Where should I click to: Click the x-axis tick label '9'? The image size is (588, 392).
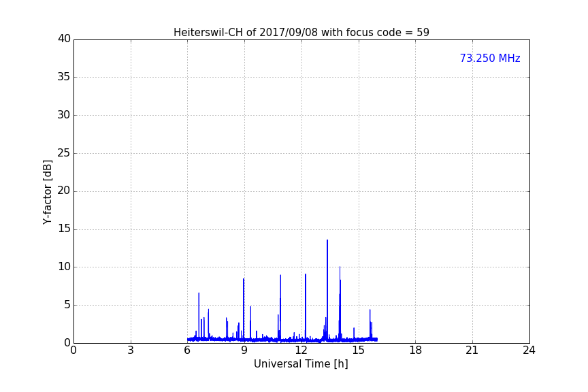click(x=244, y=350)
